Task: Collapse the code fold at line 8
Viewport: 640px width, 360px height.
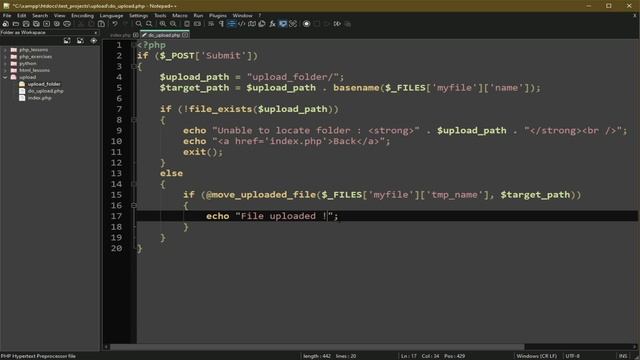Action: (133, 120)
